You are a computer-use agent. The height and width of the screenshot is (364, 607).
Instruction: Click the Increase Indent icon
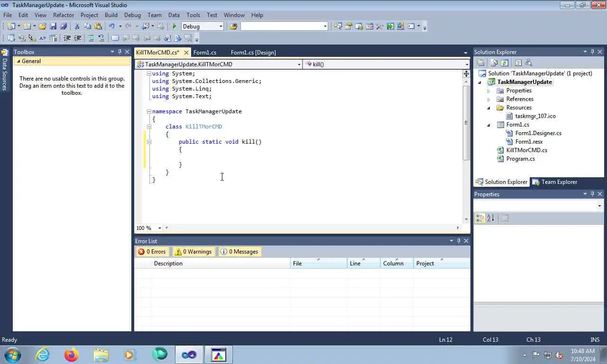click(x=77, y=38)
